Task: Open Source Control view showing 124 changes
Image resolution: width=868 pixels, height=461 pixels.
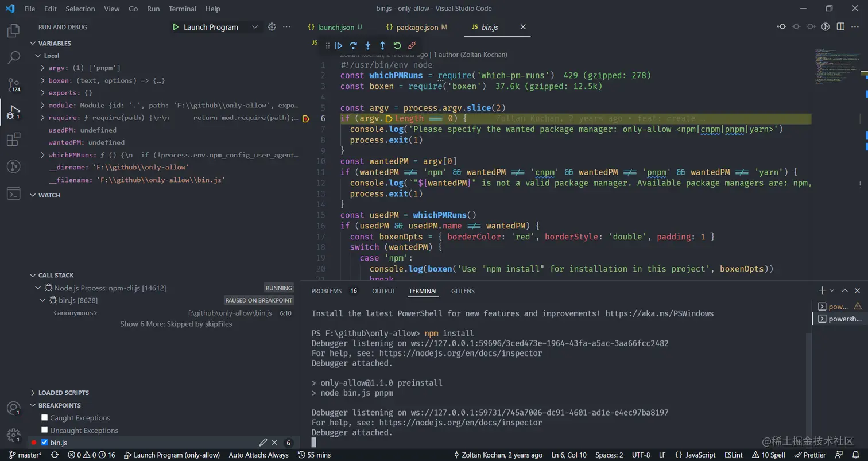Action: pyautogui.click(x=13, y=85)
